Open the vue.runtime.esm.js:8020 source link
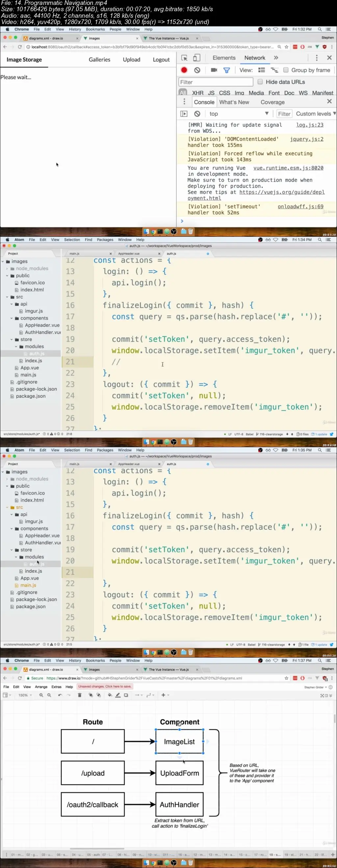This screenshot has height=868, width=337. pyautogui.click(x=288, y=168)
